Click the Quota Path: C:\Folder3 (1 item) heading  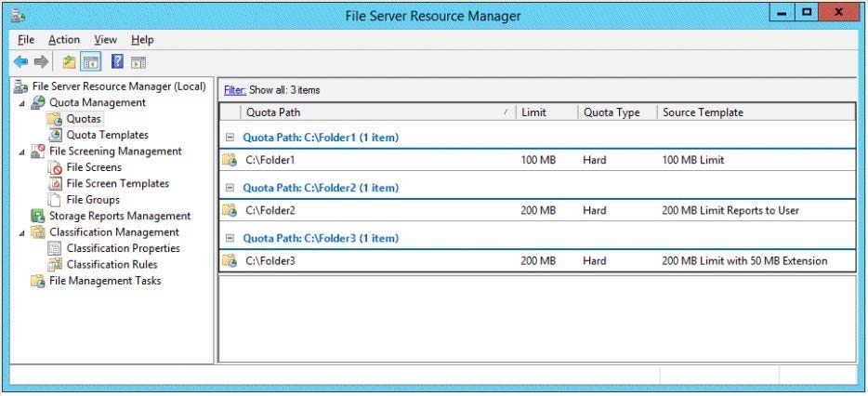coord(321,239)
